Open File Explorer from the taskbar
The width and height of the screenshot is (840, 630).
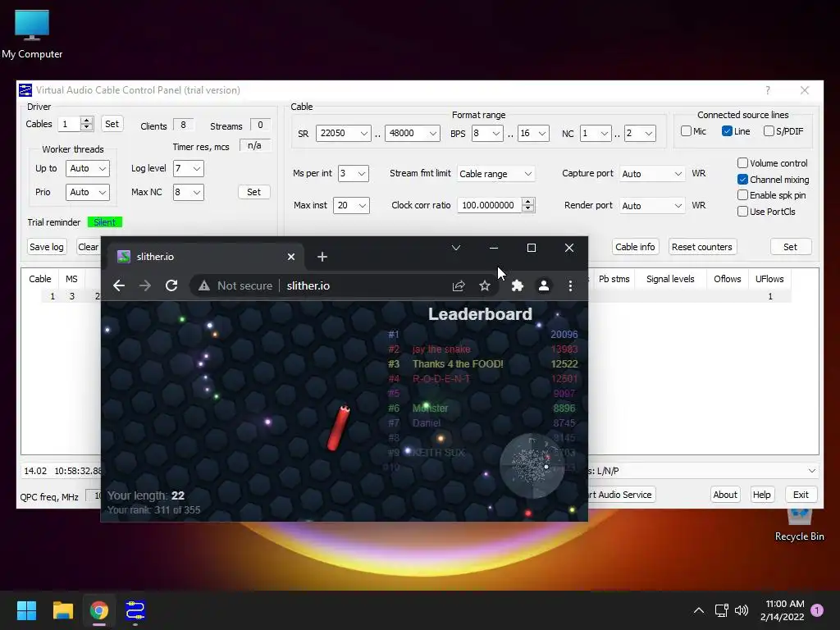tap(62, 610)
